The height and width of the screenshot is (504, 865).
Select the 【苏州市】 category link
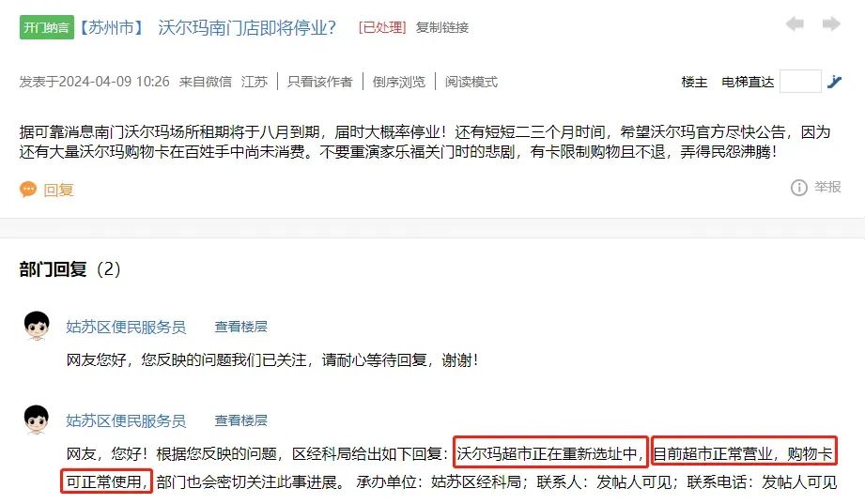click(111, 27)
